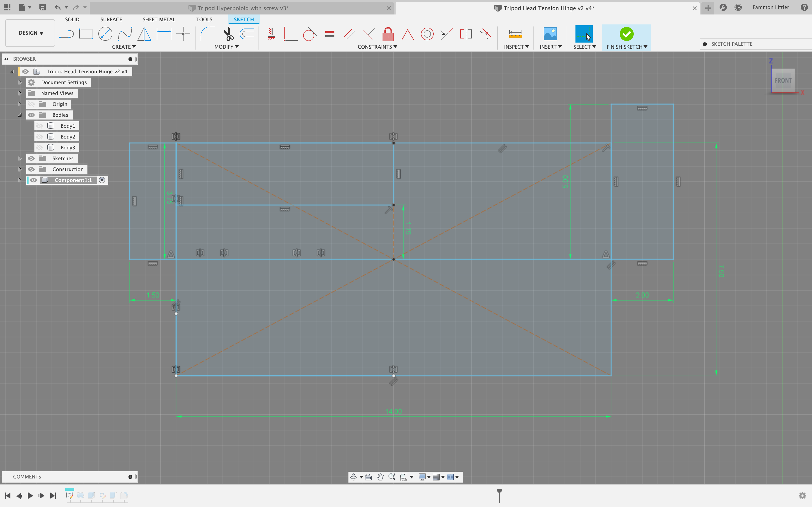Viewport: 812px width, 507px height.
Task: Show Body1 using its eye icon
Action: tap(40, 126)
